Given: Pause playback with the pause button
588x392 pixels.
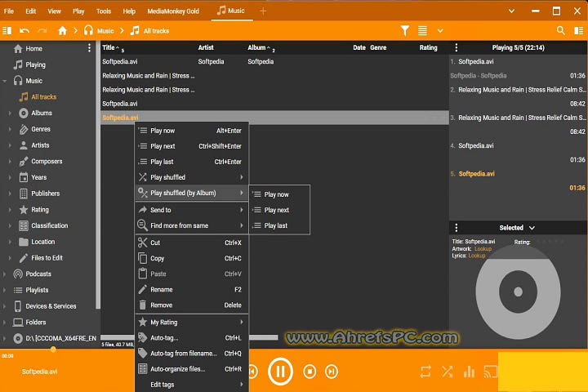Looking at the screenshot, I should coord(280,372).
